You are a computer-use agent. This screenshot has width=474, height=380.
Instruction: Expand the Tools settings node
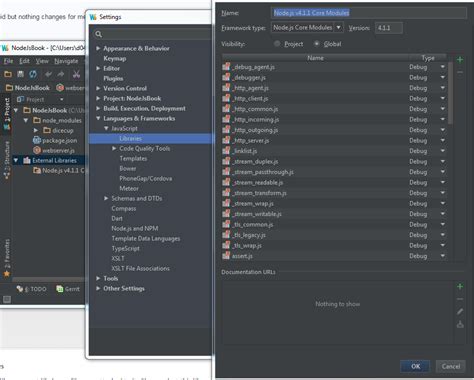tap(98, 278)
